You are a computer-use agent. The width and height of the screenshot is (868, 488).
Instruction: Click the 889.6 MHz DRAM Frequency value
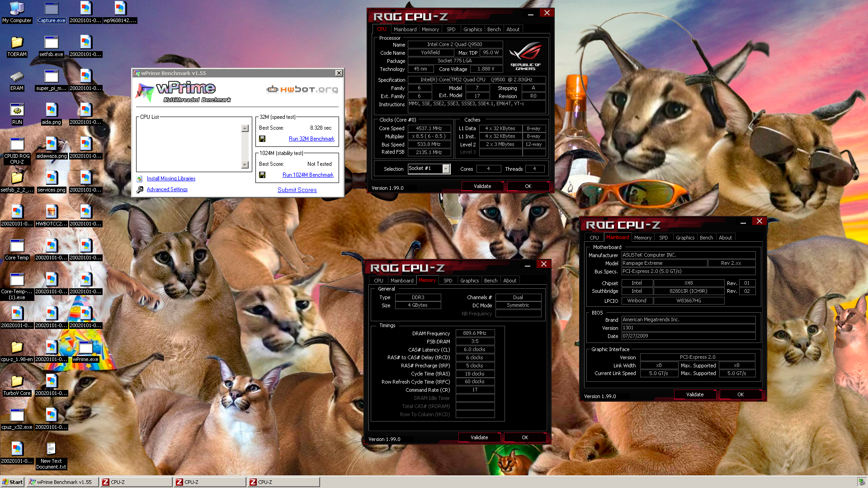475,333
